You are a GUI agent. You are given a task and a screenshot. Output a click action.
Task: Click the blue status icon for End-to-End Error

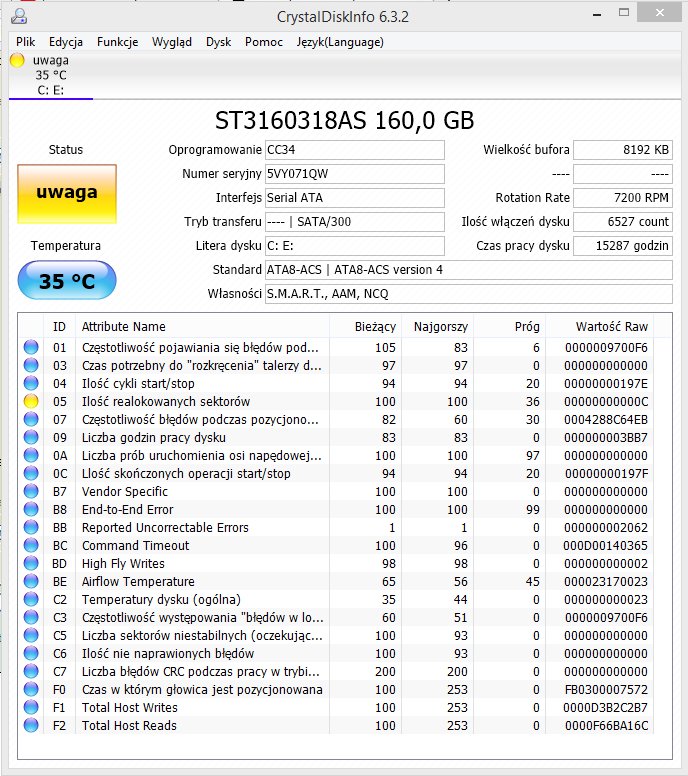pyautogui.click(x=31, y=509)
